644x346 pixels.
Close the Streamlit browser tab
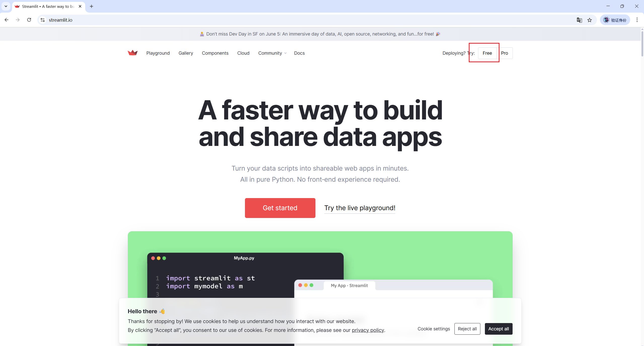click(x=80, y=6)
